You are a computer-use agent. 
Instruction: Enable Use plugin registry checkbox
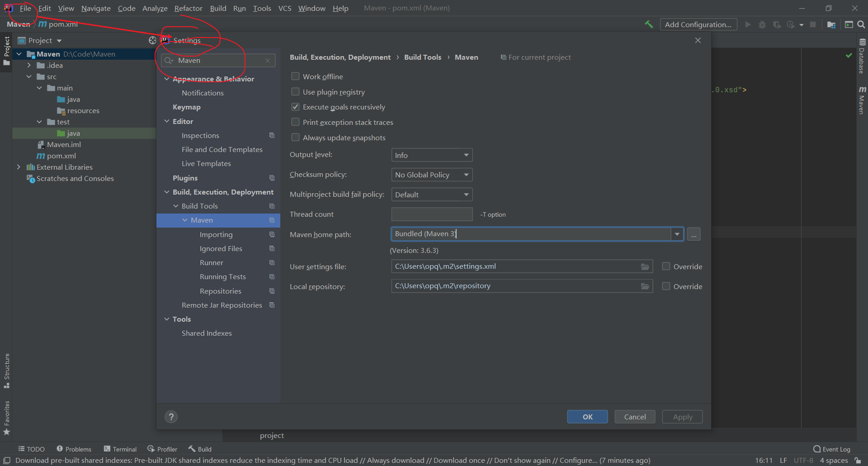pyautogui.click(x=295, y=91)
